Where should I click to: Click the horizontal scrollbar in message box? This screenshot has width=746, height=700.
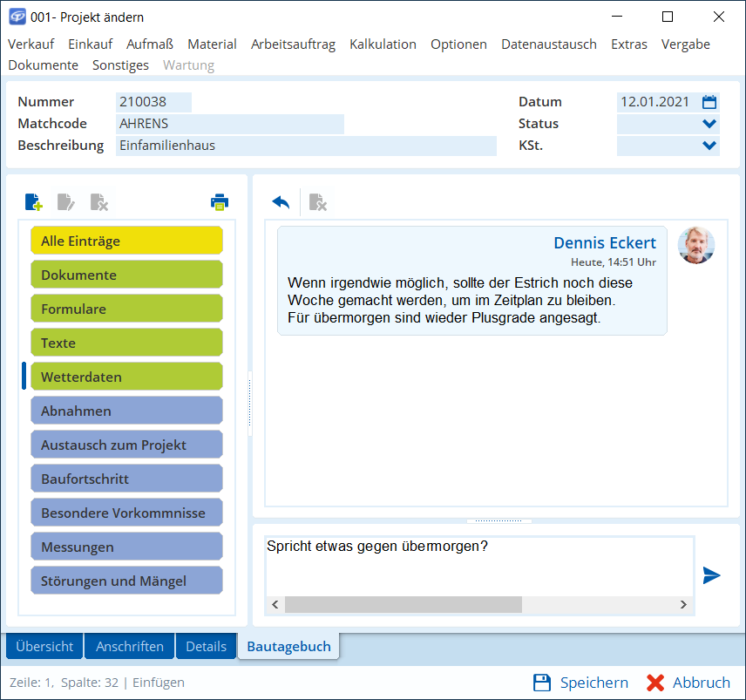click(403, 605)
